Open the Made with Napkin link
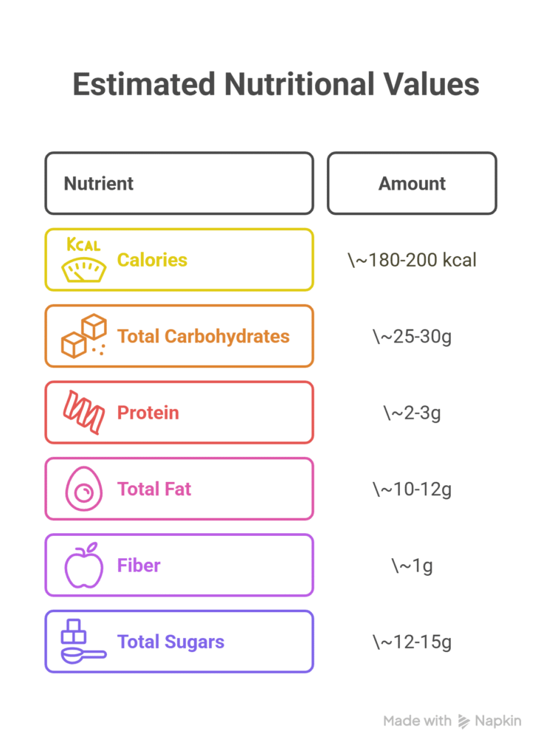The width and height of the screenshot is (552, 756). (x=452, y=721)
